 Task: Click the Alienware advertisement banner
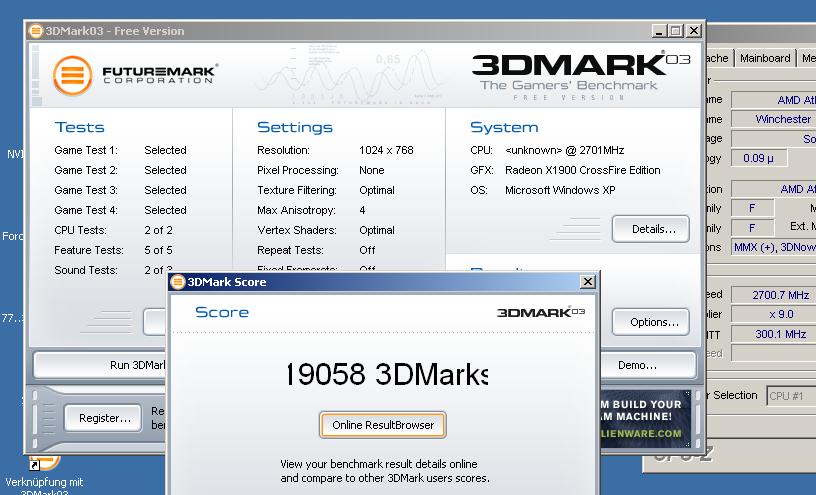coord(645,418)
